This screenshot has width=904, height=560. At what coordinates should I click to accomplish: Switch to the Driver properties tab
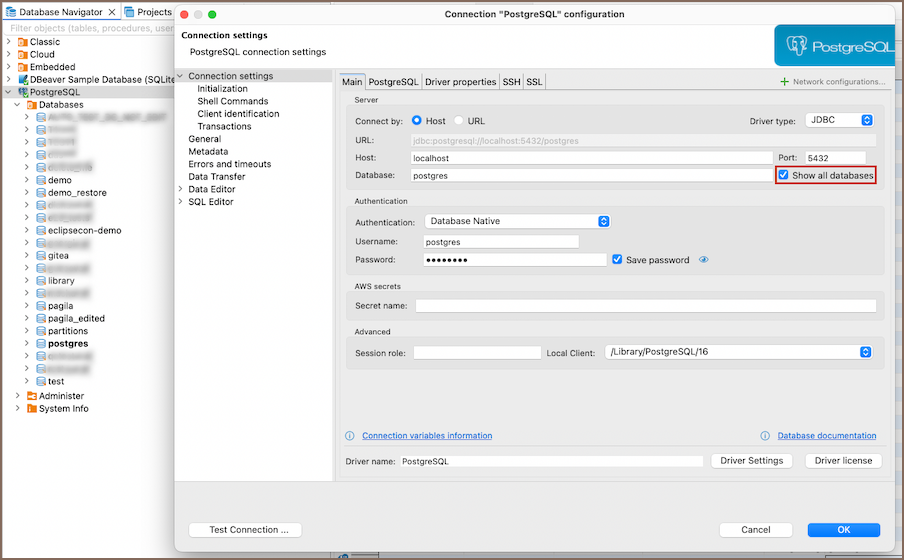coord(460,82)
